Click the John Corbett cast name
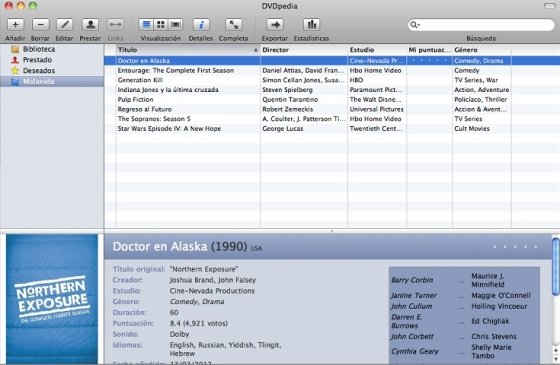Screen dimensions: 560x365 [412, 336]
